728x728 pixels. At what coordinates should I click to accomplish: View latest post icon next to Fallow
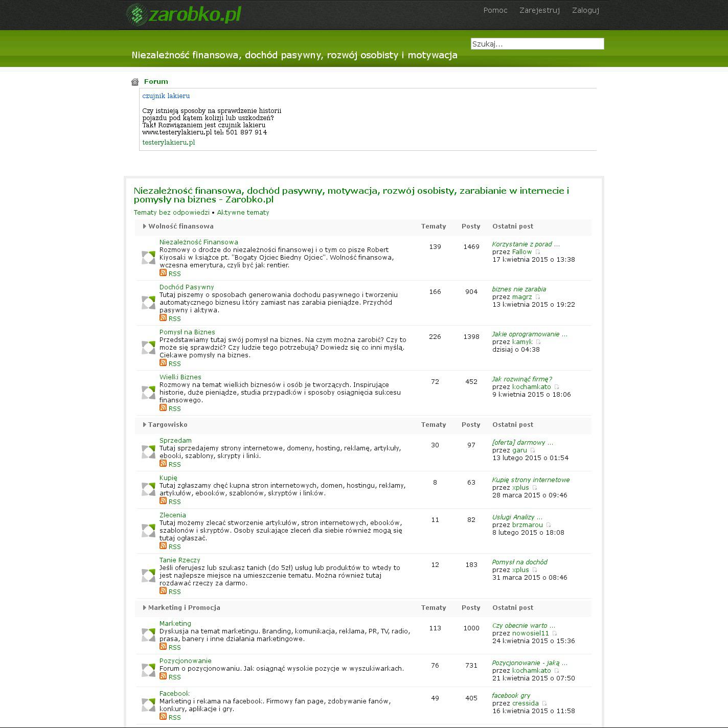pos(537,252)
